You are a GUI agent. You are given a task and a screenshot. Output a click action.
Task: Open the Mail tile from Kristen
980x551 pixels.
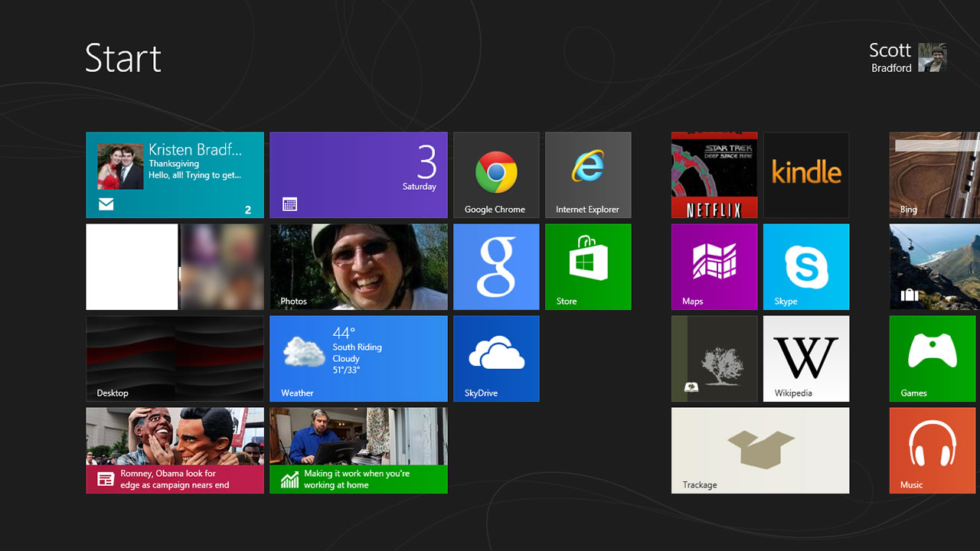click(175, 175)
